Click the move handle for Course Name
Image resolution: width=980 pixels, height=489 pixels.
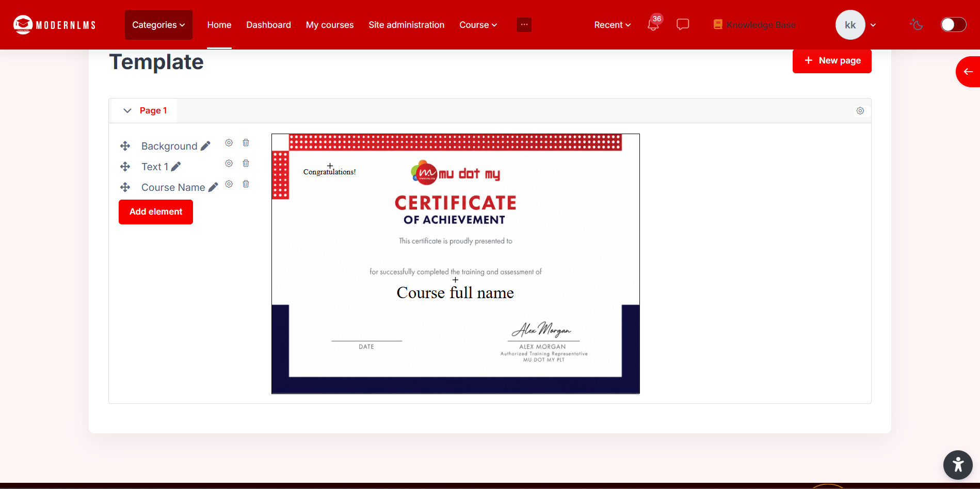tap(125, 187)
